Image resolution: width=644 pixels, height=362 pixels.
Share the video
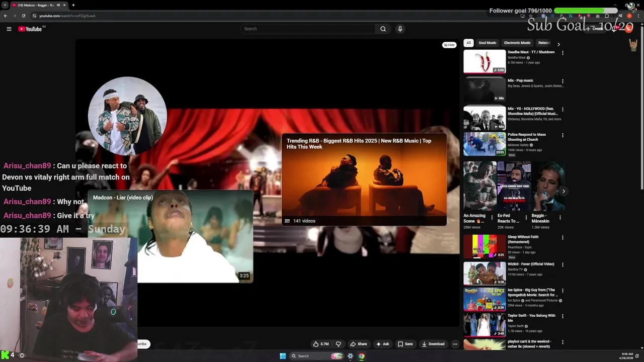click(359, 344)
